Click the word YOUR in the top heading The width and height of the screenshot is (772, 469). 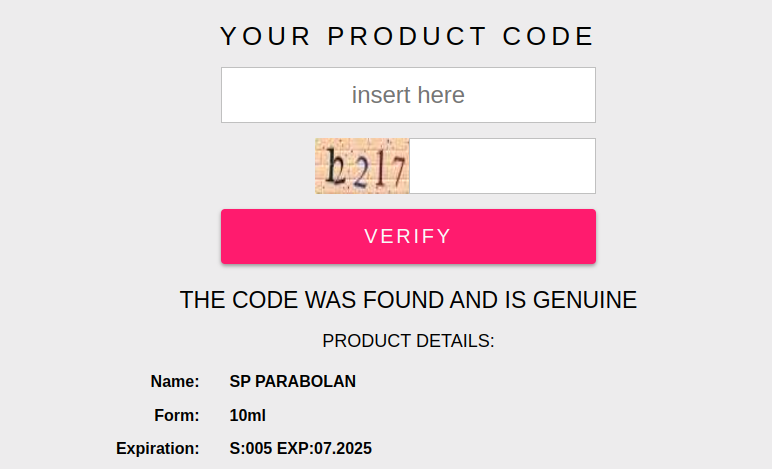point(265,36)
